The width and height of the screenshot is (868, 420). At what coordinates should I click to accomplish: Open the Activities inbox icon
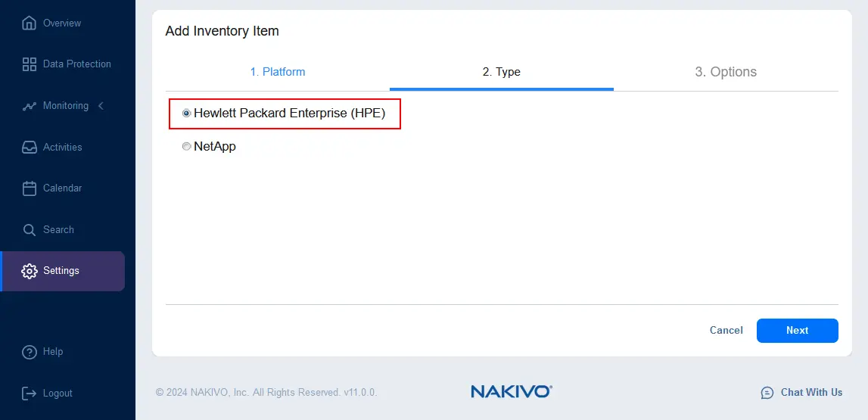pos(29,148)
